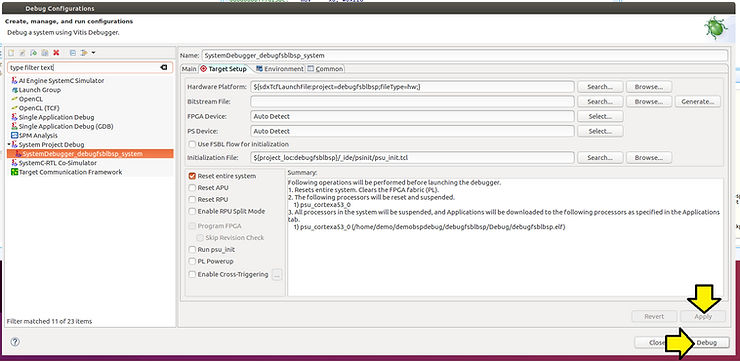Screen dimensions: 740x362
Task: Click the Close button
Action: click(657, 343)
